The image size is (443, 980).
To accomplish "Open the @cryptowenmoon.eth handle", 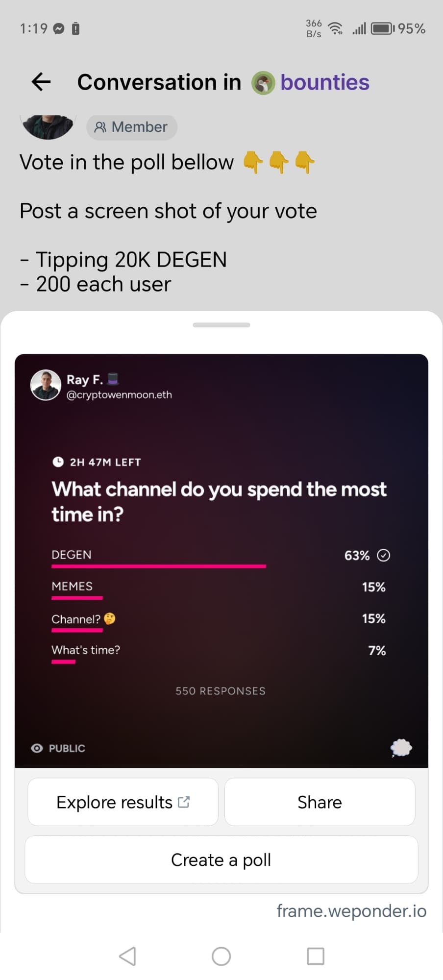I will [x=119, y=395].
